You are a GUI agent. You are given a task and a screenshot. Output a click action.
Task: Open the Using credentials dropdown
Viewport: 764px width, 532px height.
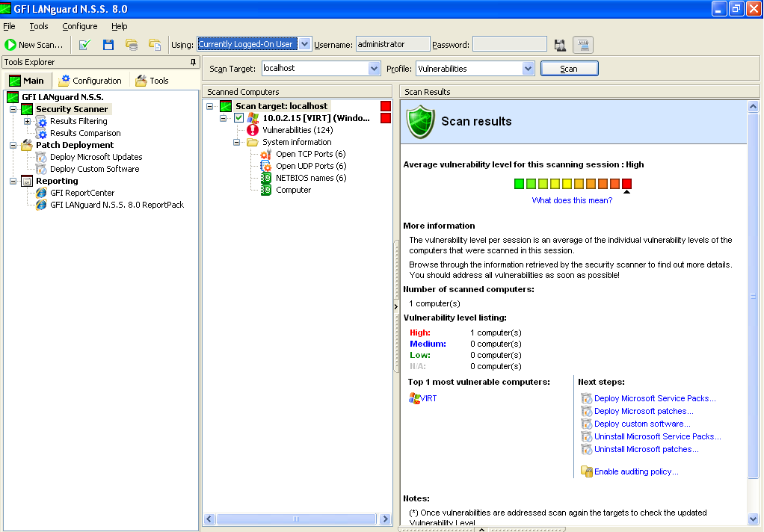pyautogui.click(x=304, y=44)
